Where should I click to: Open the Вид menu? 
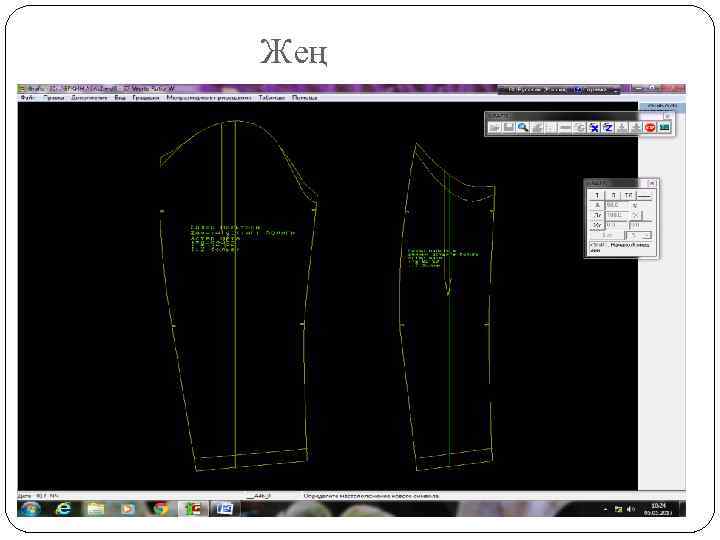click(x=120, y=98)
